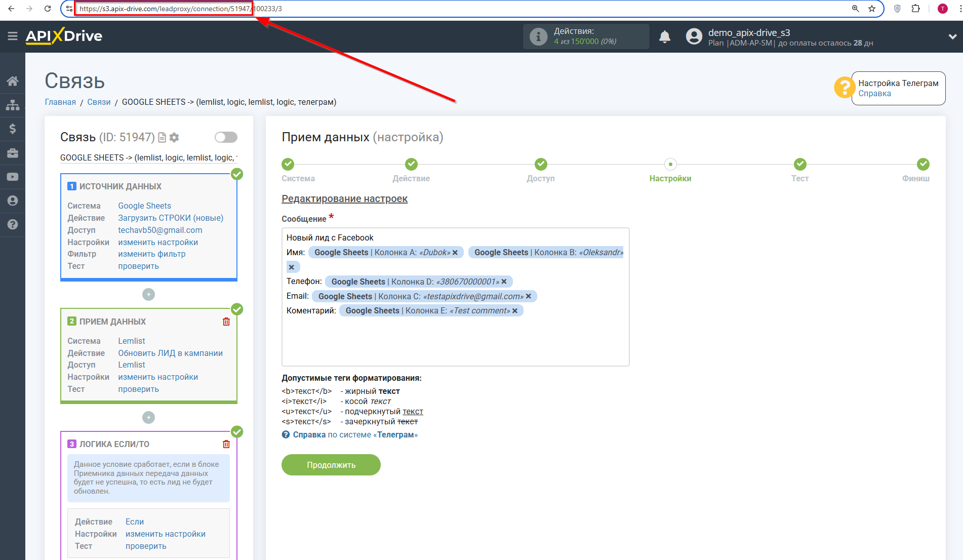Open the hamburger menu
This screenshot has width=963, height=560.
pyautogui.click(x=13, y=36)
